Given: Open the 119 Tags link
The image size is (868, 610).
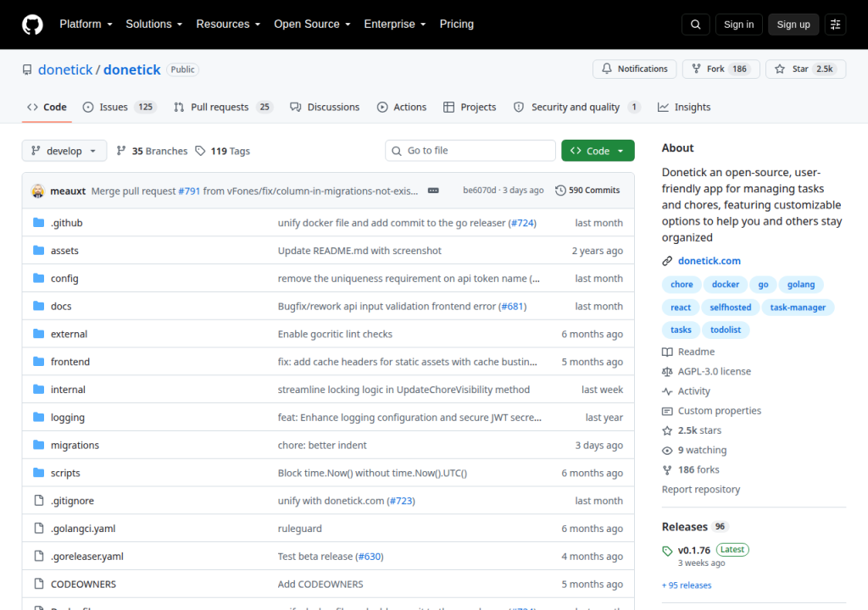Looking at the screenshot, I should [x=223, y=151].
